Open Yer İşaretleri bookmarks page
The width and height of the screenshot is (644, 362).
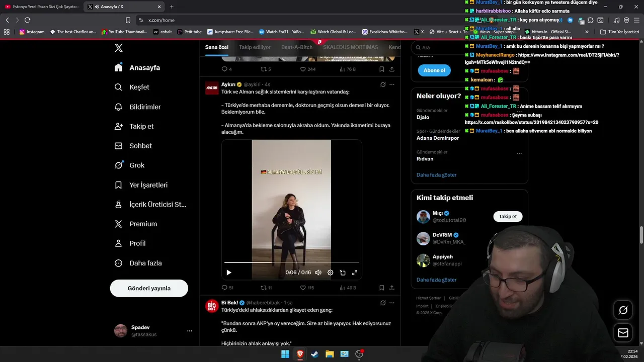pos(141,185)
